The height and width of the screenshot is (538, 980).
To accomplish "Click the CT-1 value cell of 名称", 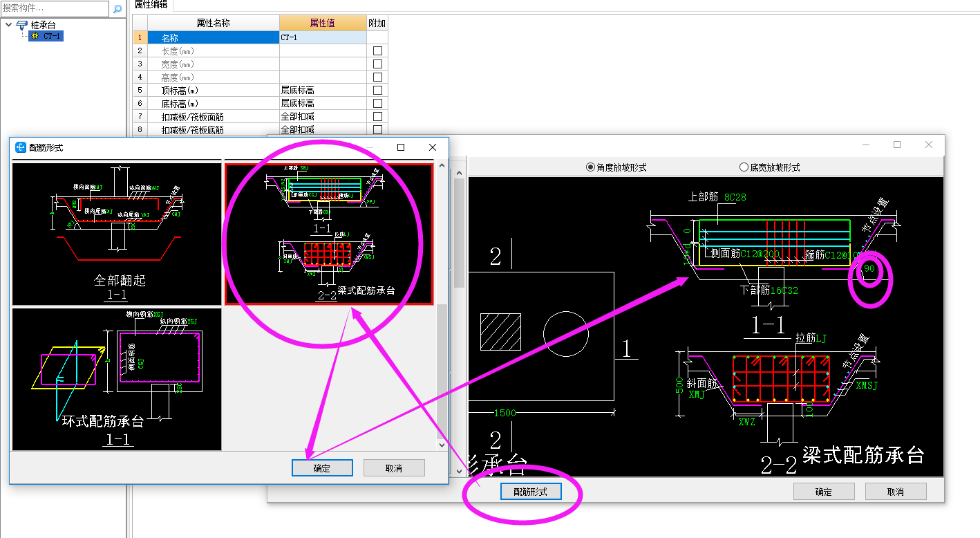I will 323,37.
